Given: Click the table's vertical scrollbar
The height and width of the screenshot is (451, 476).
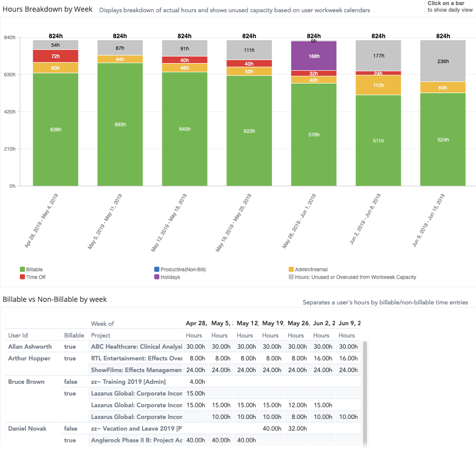Looking at the screenshot, I should click(x=365, y=394).
